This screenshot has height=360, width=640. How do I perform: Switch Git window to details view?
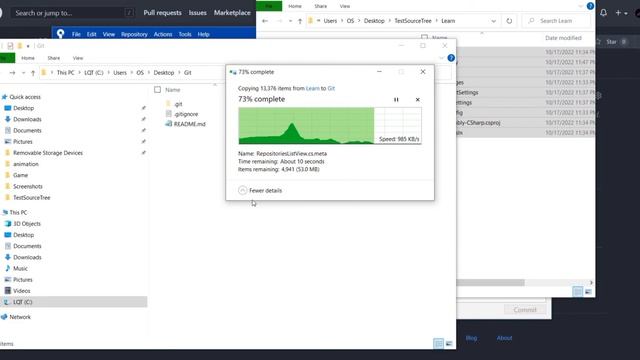pyautogui.click(x=438, y=344)
